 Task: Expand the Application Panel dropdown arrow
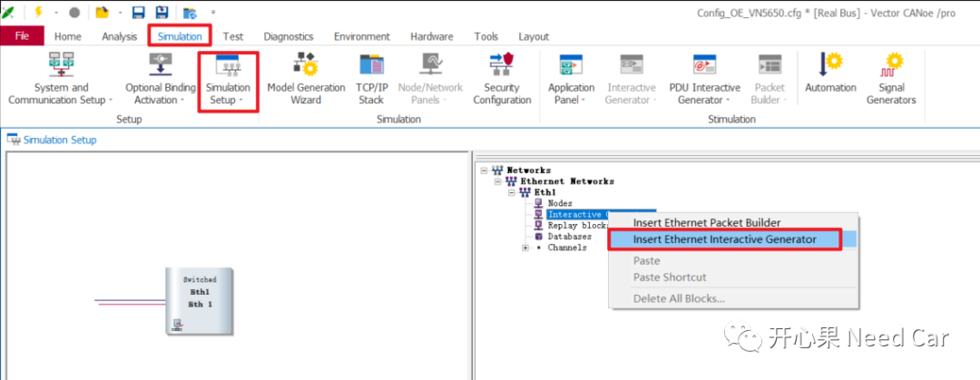pyautogui.click(x=583, y=100)
